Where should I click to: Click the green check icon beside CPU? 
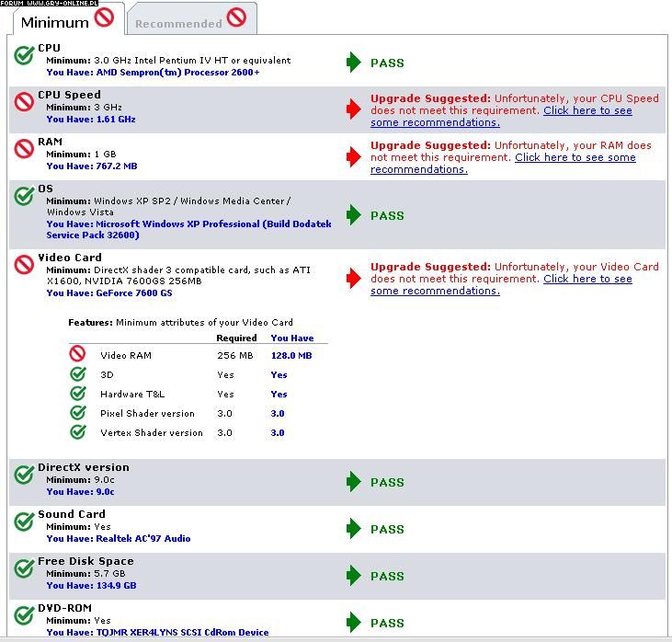[25, 55]
